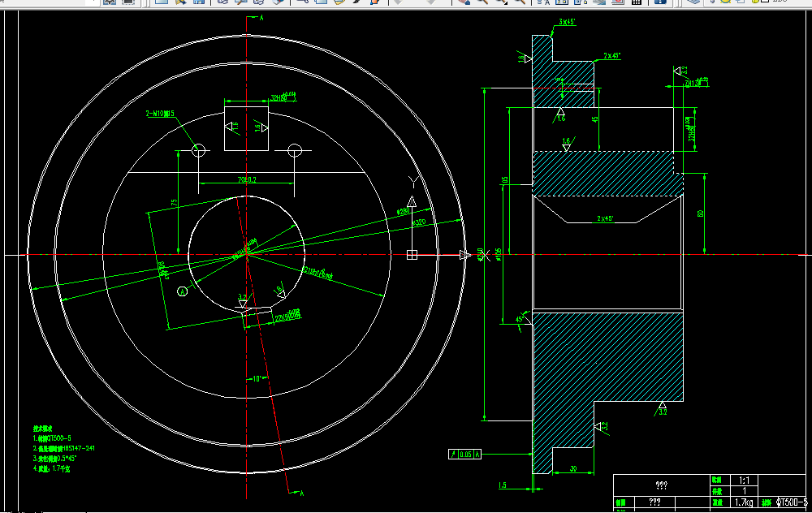Click the 3.2 roughness value under the section hub
Viewport: 812px width, 513px height.
pos(663,412)
